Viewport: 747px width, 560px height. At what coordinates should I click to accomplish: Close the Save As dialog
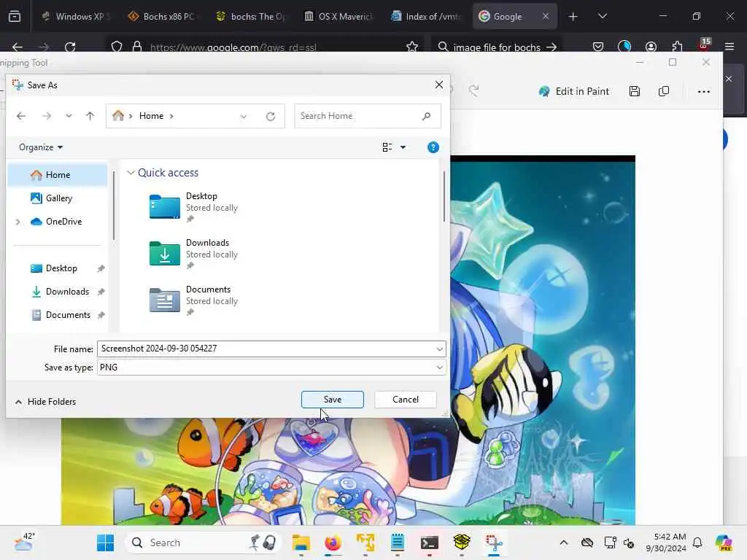438,85
